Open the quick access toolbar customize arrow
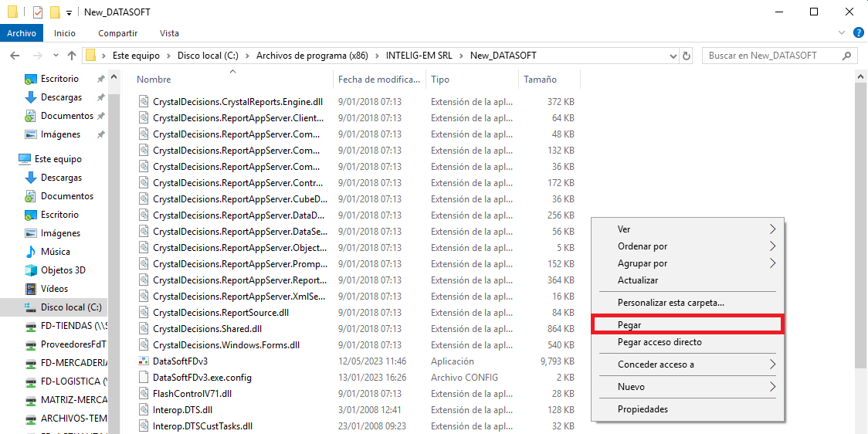This screenshot has height=434, width=868. coord(69,12)
